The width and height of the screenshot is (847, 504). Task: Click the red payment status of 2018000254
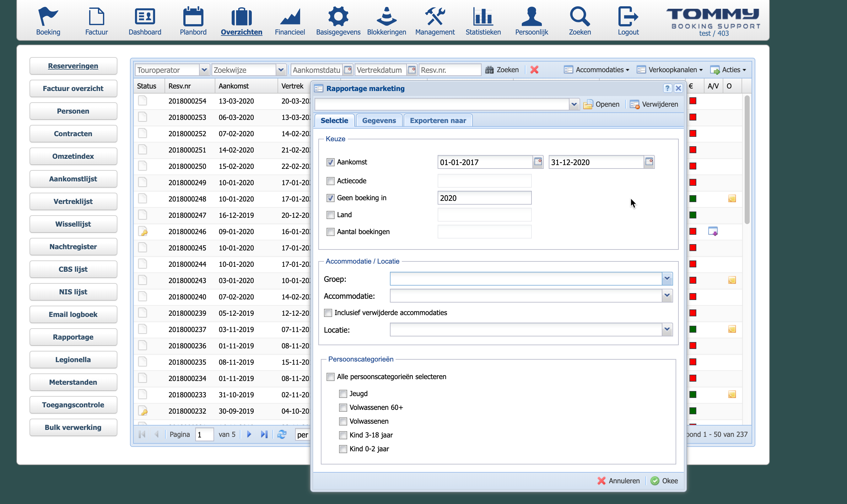coord(693,101)
